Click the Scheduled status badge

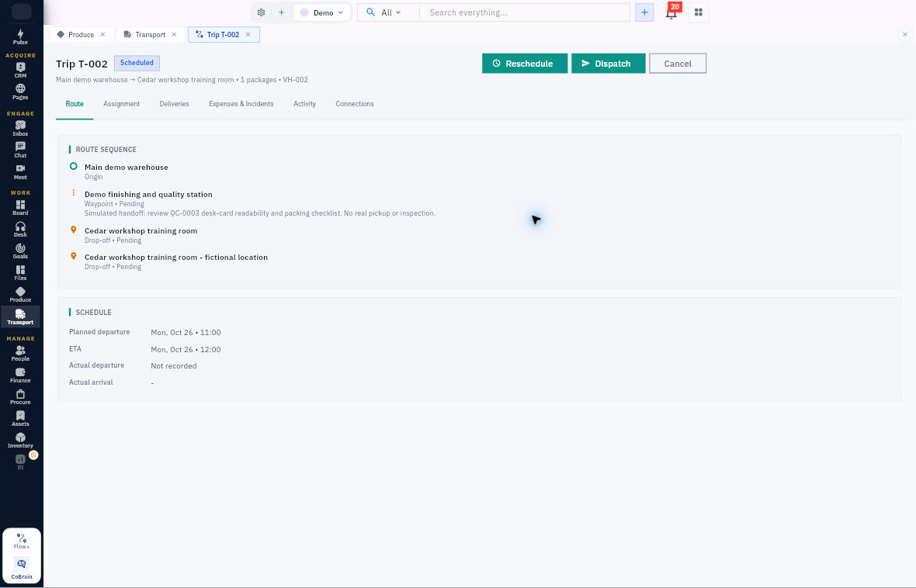point(137,63)
